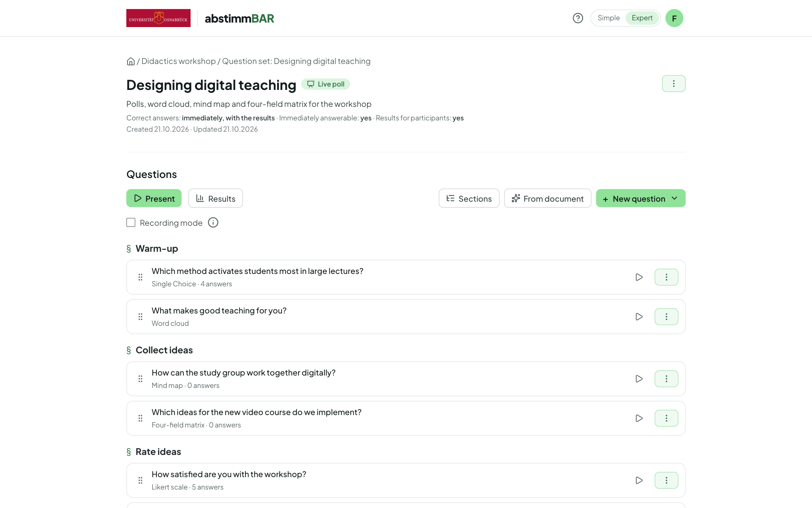This screenshot has width=812, height=508.
Task: Open the user avatar F menu
Action: coord(674,18)
